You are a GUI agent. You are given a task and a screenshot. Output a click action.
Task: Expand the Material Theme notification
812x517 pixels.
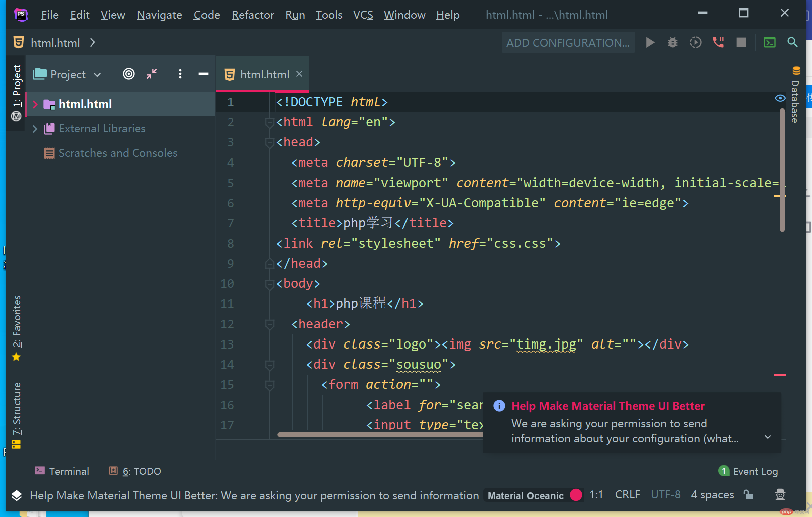pyautogui.click(x=768, y=437)
